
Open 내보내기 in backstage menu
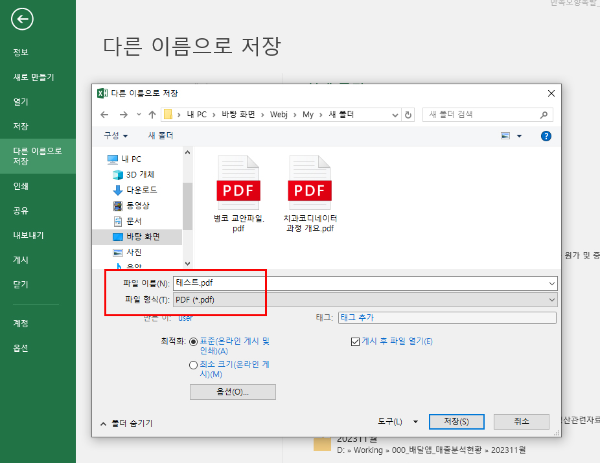(x=29, y=235)
